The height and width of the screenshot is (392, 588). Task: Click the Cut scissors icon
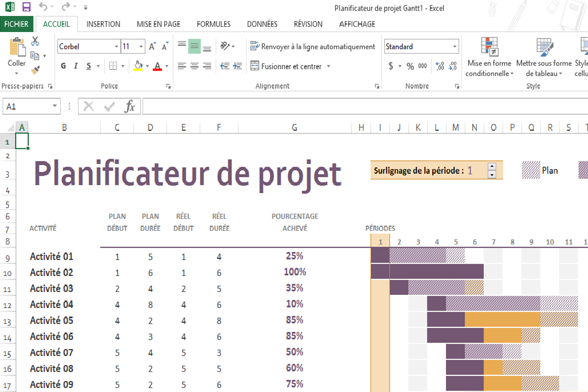tap(35, 41)
